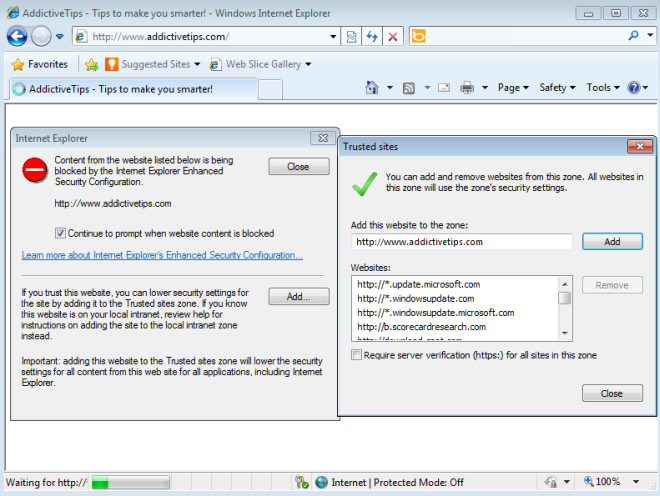
Task: Click the Print icon
Action: coord(467,88)
